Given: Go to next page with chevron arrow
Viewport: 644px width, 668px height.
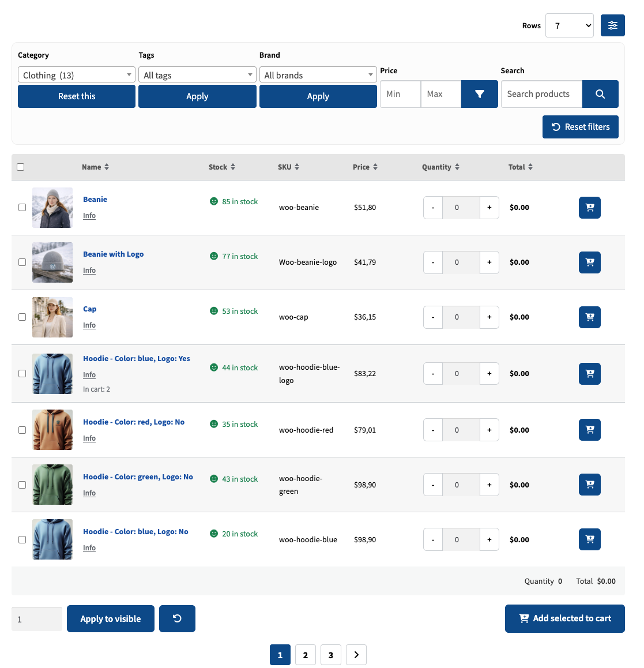Looking at the screenshot, I should point(356,655).
